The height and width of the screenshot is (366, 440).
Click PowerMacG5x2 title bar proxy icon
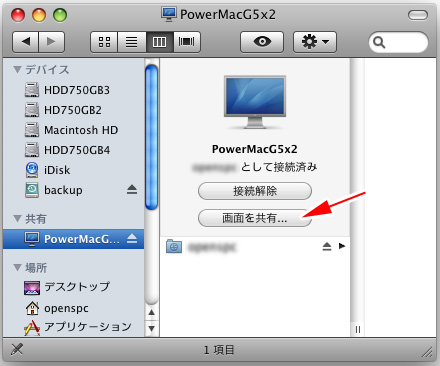pyautogui.click(x=168, y=14)
